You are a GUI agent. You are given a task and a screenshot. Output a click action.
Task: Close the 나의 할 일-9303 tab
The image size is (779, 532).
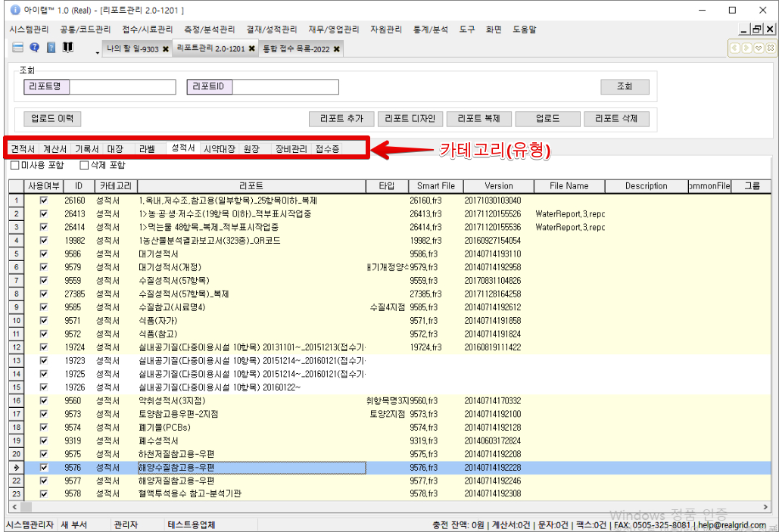pyautogui.click(x=165, y=49)
